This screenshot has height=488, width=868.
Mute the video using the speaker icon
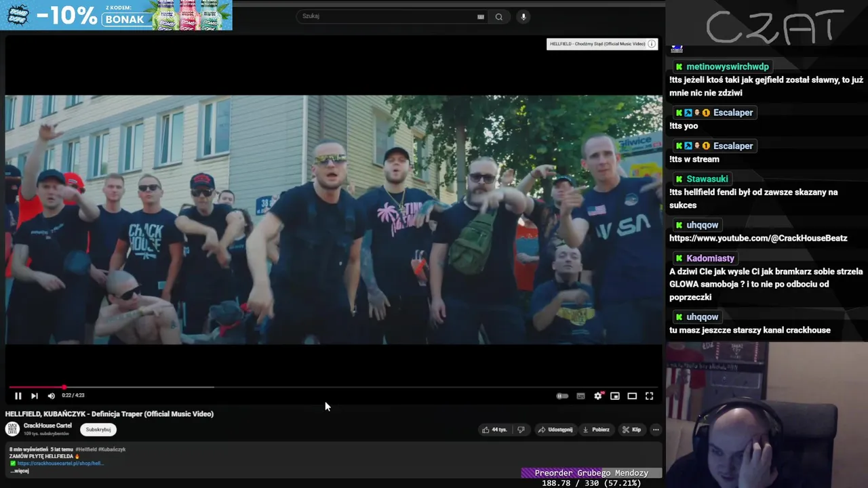pos(51,396)
